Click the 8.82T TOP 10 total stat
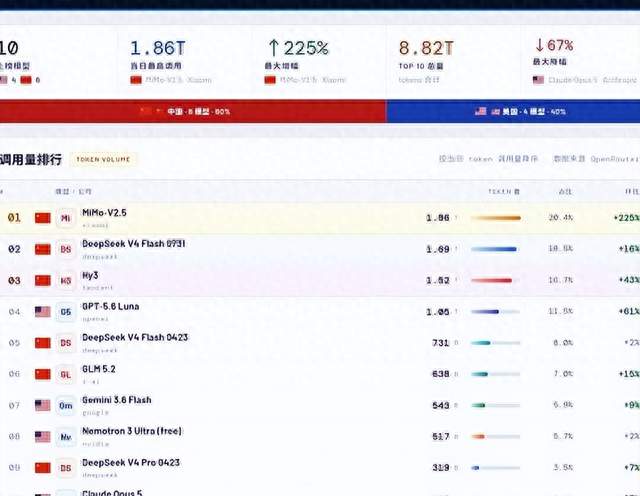 (x=453, y=61)
